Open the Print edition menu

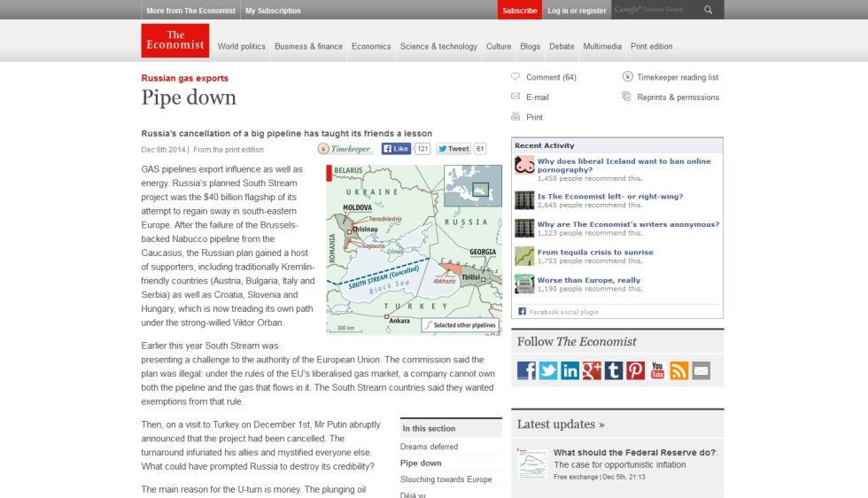pos(652,47)
